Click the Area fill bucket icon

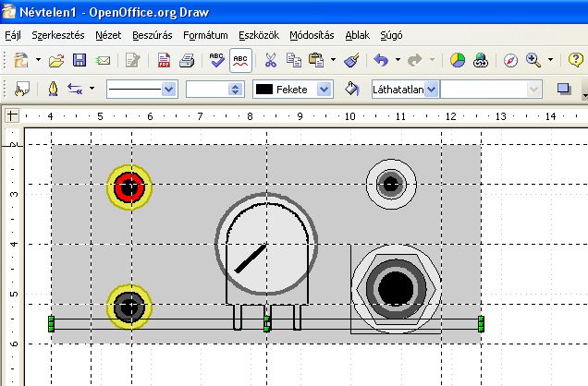tap(351, 89)
